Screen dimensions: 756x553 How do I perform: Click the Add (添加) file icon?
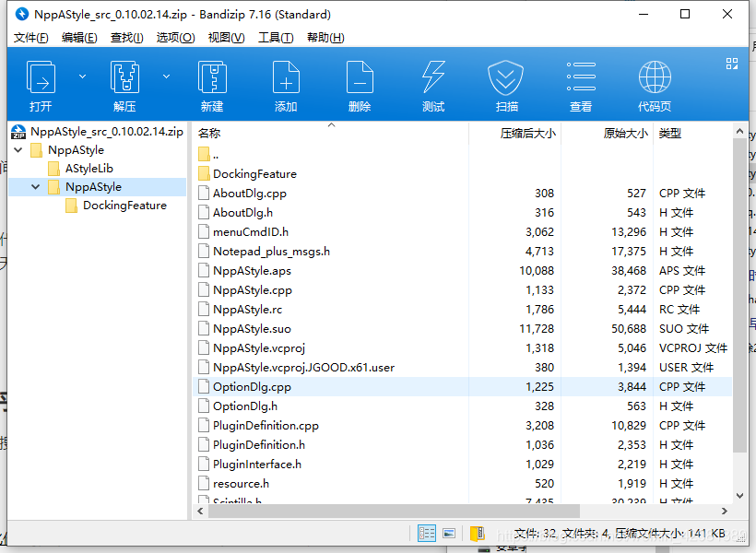(286, 77)
